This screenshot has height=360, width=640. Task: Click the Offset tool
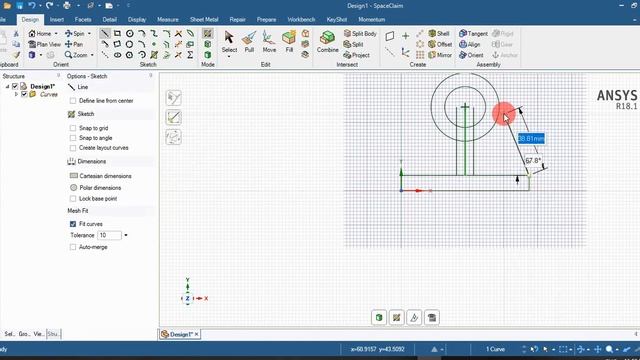pos(440,44)
